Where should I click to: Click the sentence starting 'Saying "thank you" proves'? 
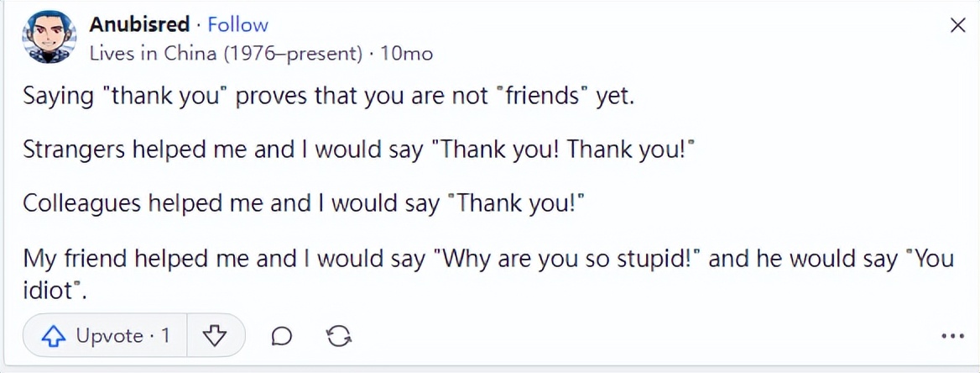tap(328, 97)
